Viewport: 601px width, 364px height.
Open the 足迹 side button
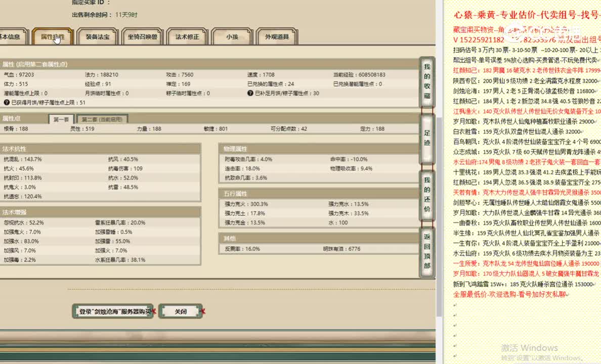(427, 138)
